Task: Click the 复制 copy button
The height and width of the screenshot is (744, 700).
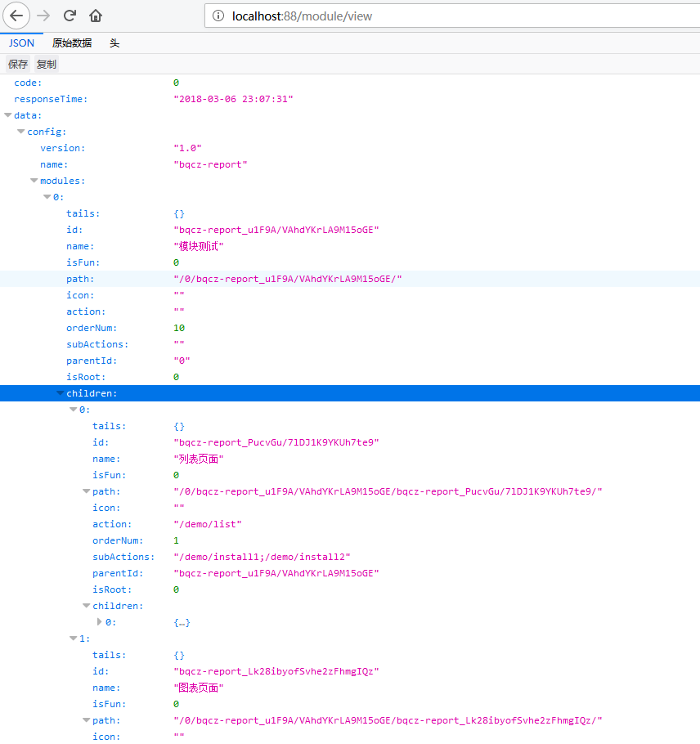Action: pyautogui.click(x=47, y=64)
